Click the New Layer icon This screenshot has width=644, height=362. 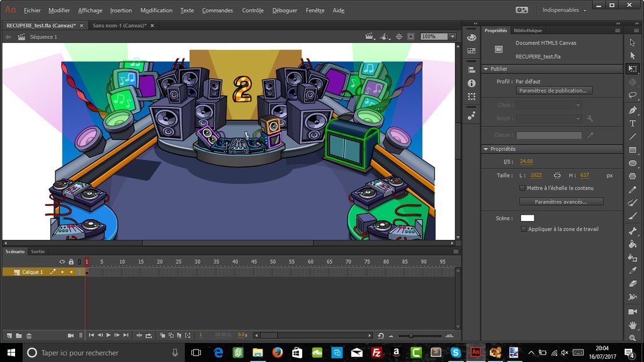pos(9,336)
